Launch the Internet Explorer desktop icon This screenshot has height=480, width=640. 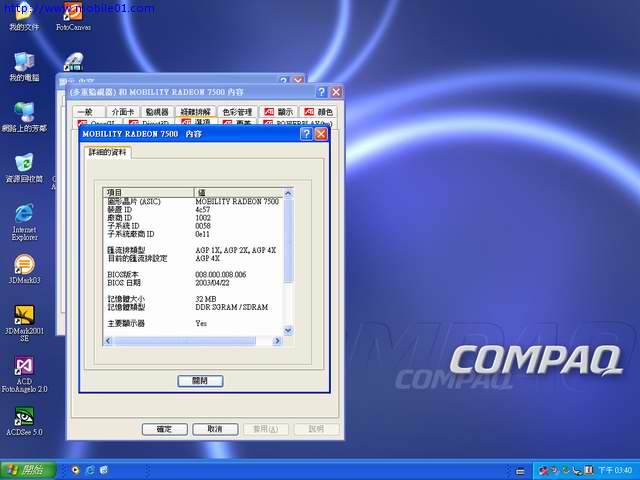(24, 222)
